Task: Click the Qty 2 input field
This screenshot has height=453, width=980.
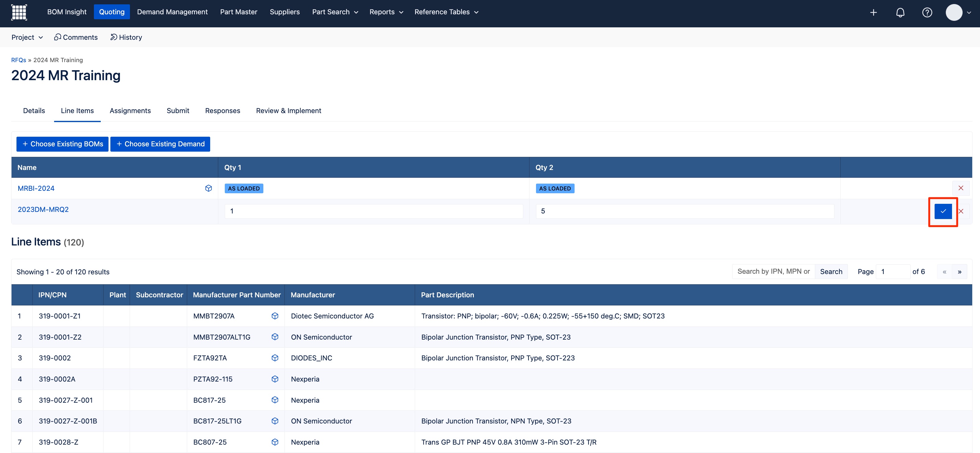Action: [x=684, y=211]
